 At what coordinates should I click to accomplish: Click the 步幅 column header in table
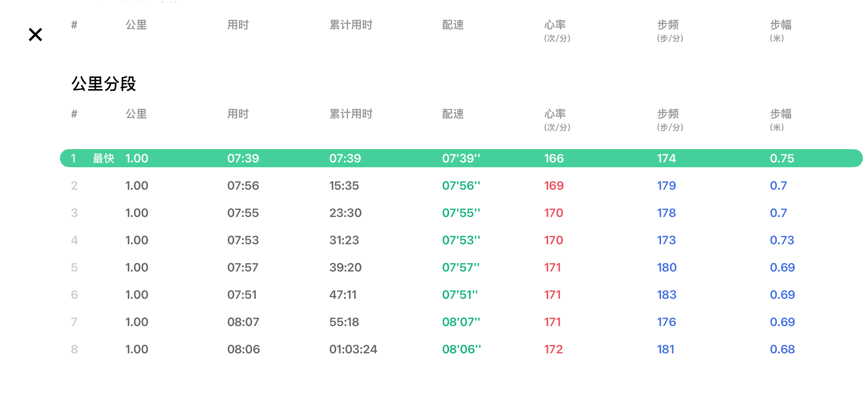click(x=781, y=114)
